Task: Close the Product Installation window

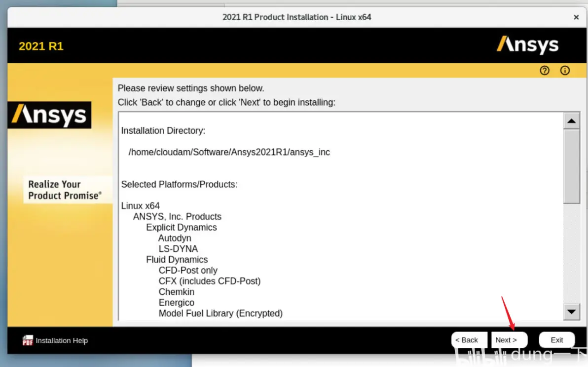Action: click(x=576, y=17)
